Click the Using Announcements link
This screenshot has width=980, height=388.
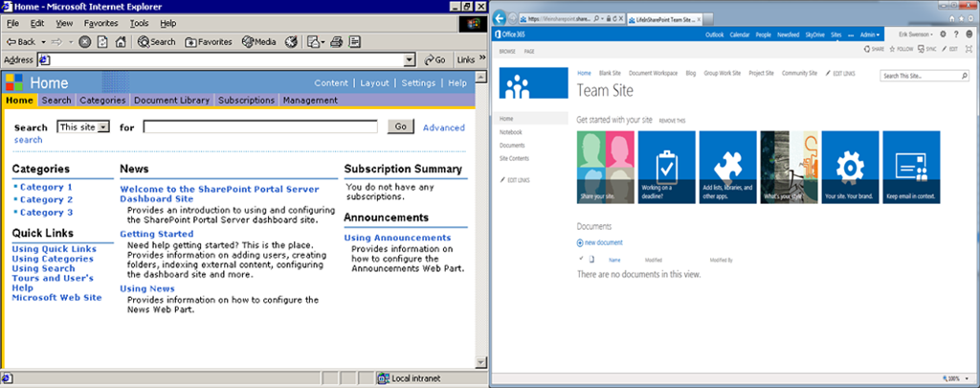tap(397, 238)
